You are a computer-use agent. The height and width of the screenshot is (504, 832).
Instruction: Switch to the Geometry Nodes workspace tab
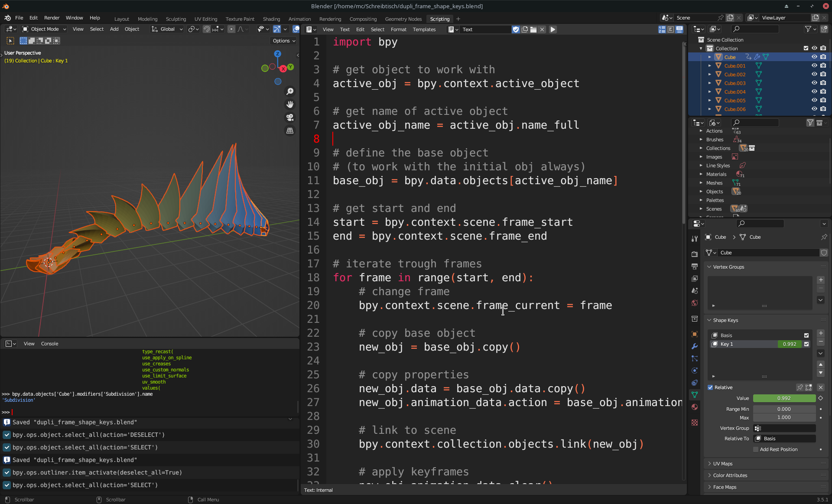coord(403,19)
